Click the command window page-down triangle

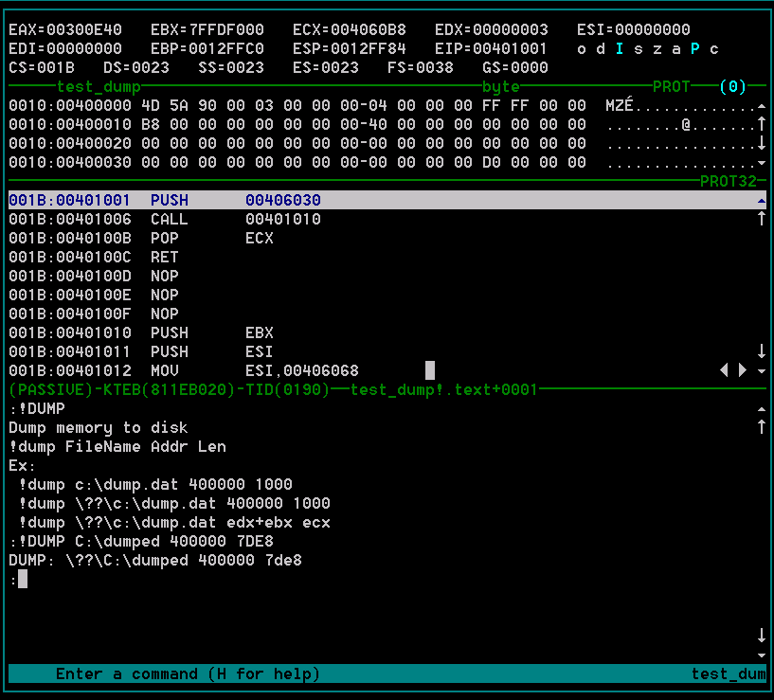tap(762, 655)
